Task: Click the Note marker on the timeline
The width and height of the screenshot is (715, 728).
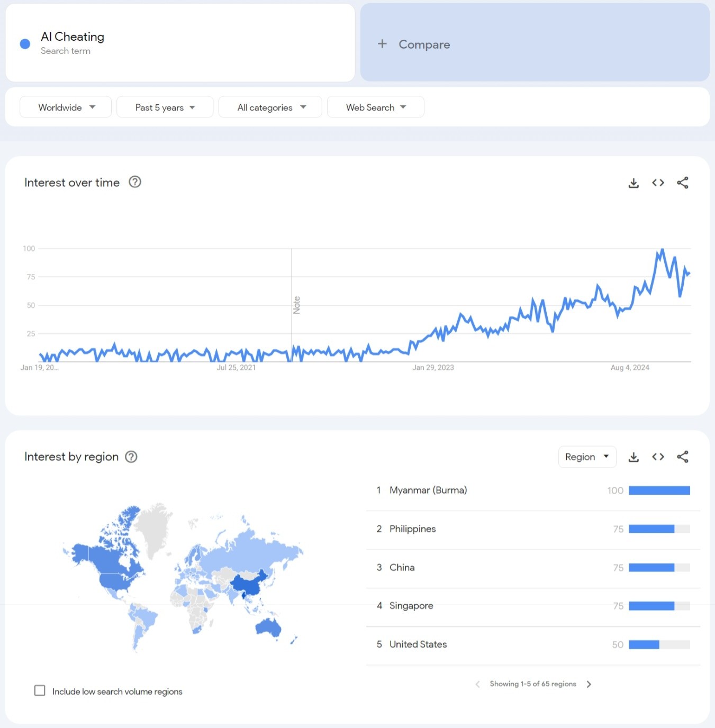Action: tap(296, 305)
